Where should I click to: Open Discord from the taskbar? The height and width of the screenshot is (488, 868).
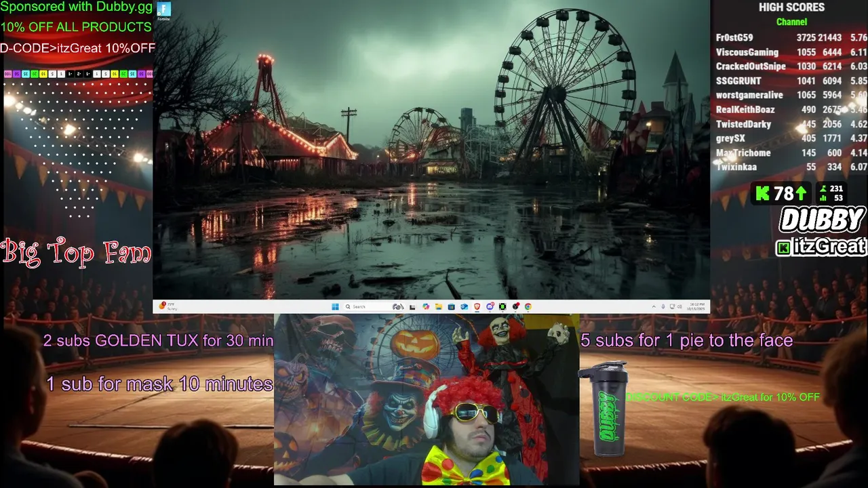click(490, 306)
